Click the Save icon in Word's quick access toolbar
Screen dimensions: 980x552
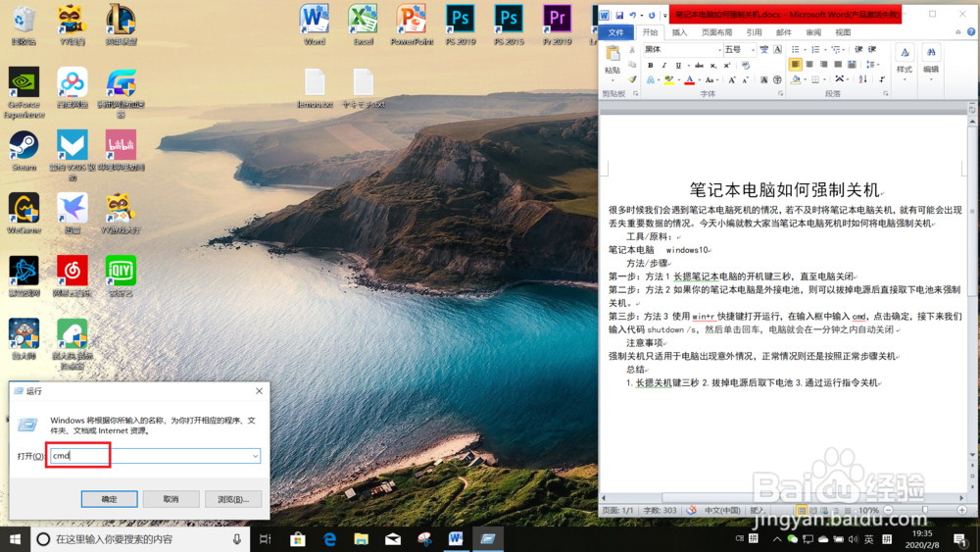point(619,15)
